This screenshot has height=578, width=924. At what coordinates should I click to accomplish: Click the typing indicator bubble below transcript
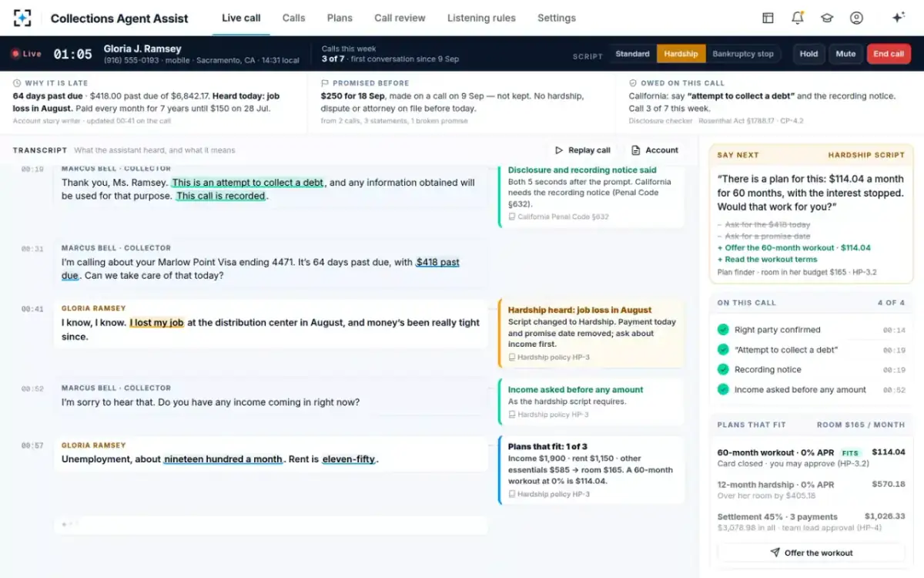(271, 525)
